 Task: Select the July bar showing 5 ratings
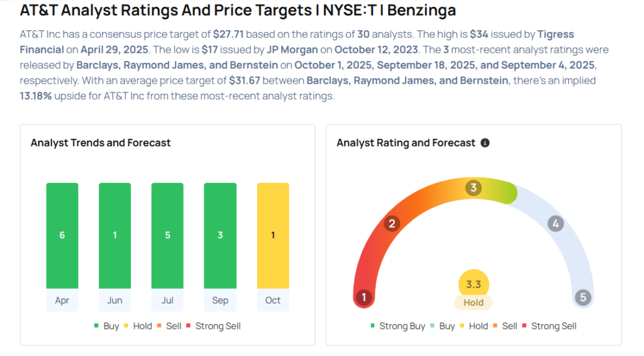(167, 235)
